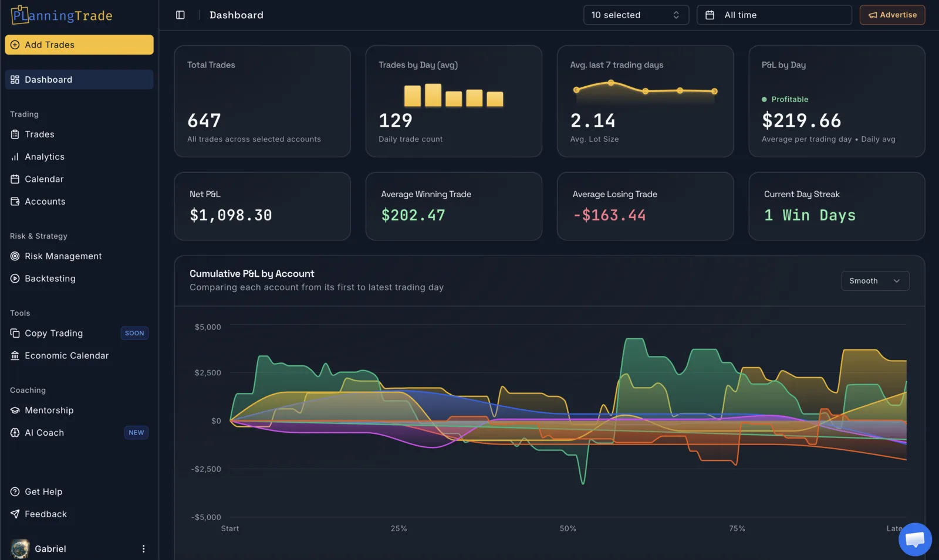Viewport: 939px width, 560px height.
Task: Click the Trades by Day bar chart
Action: point(454,95)
